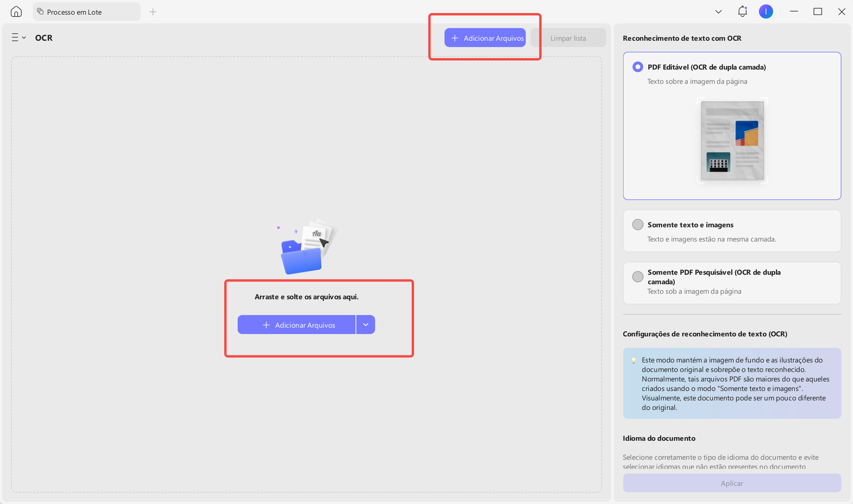Screen dimensions: 853x504
Task: Click the top Adicionar Arquivos button
Action: tap(485, 38)
